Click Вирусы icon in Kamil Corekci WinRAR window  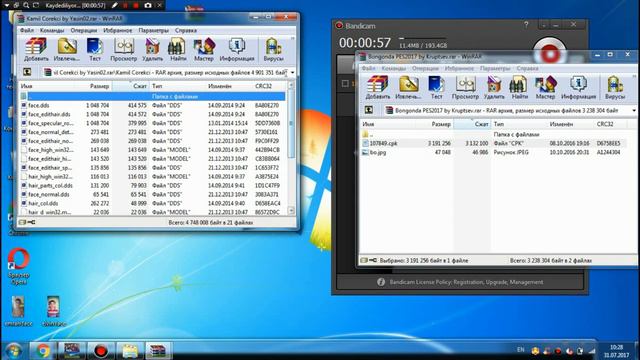273,49
